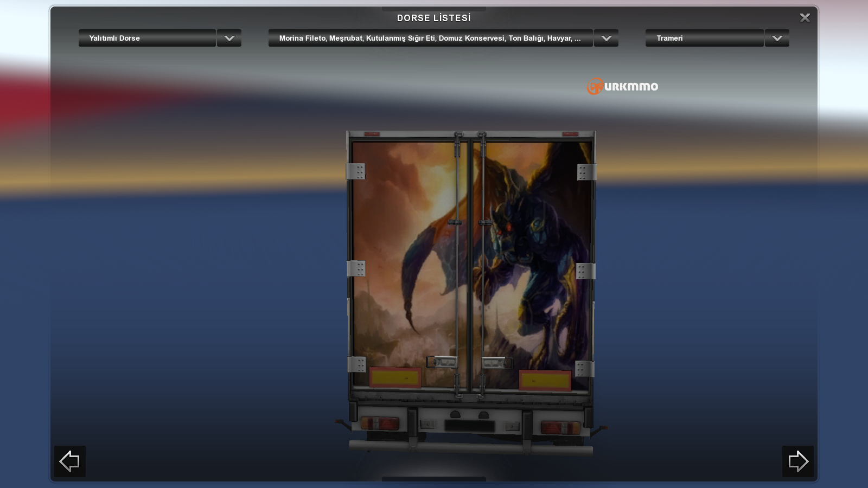Show the previous trailer with left arrow
The height and width of the screenshot is (488, 868).
coord(70,461)
